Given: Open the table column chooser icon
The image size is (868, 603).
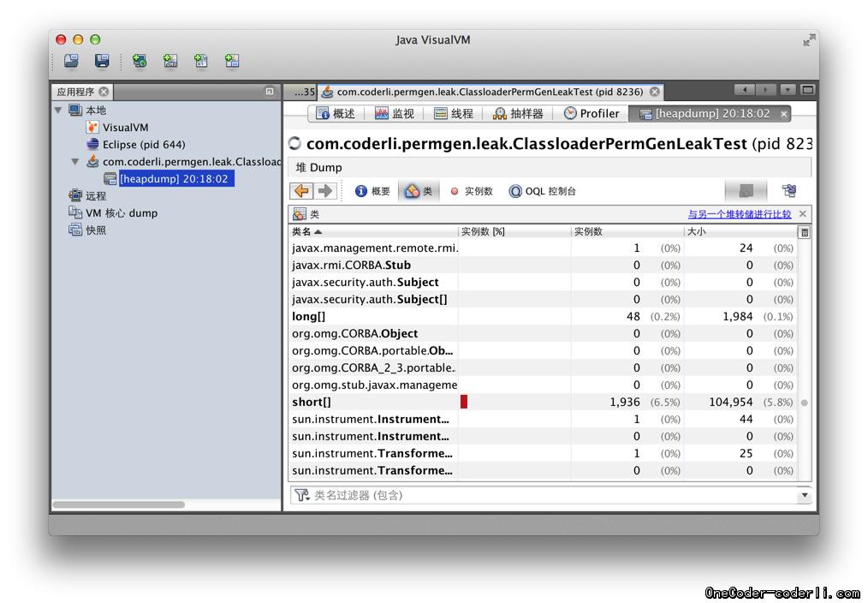Looking at the screenshot, I should pos(804,232).
